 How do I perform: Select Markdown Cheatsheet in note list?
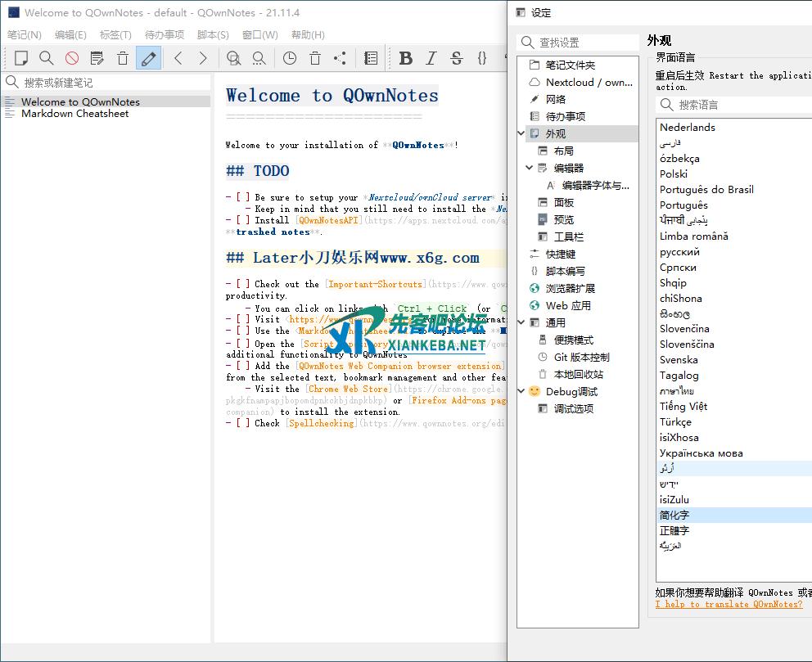(x=74, y=114)
